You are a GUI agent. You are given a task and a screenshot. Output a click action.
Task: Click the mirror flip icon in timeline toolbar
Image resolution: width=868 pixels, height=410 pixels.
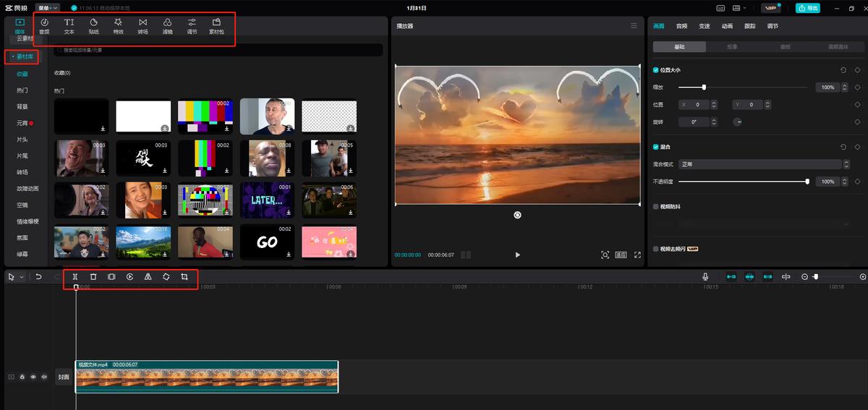148,277
